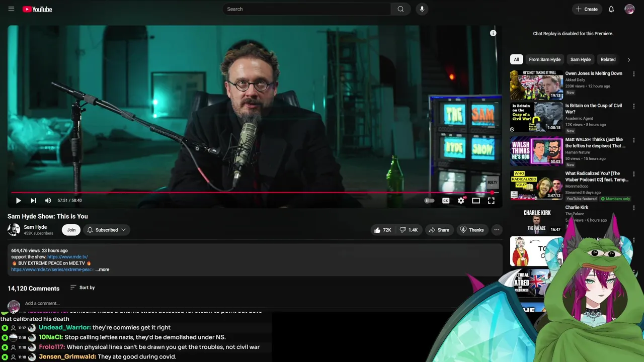The height and width of the screenshot is (362, 644).
Task: Toggle closed captions (CC)
Action: pos(446,201)
